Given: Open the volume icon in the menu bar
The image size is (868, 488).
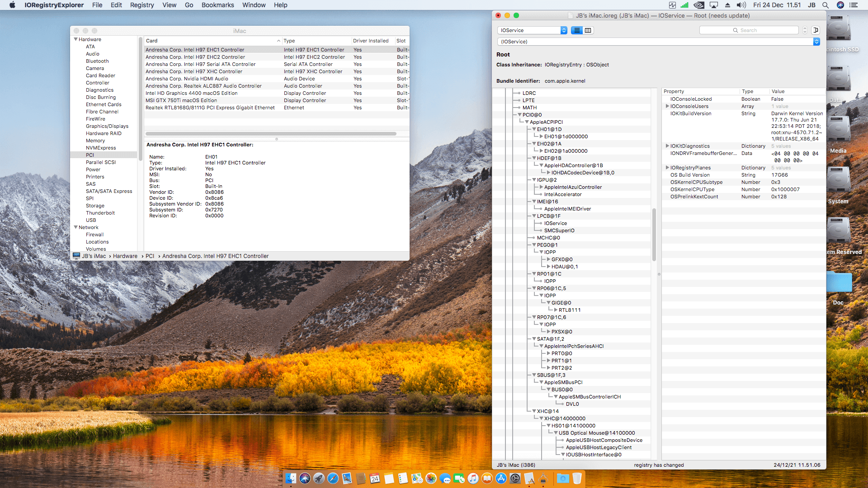Looking at the screenshot, I should (x=741, y=5).
